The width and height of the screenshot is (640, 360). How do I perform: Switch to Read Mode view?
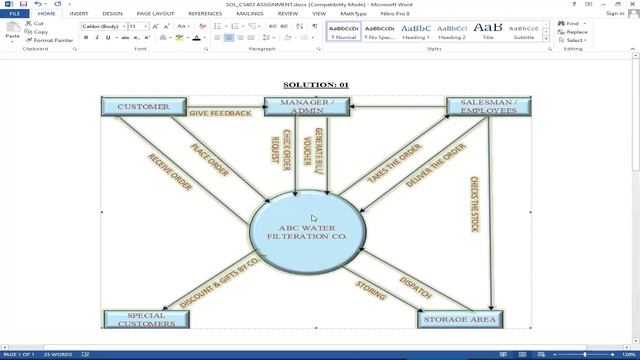pos(503,354)
